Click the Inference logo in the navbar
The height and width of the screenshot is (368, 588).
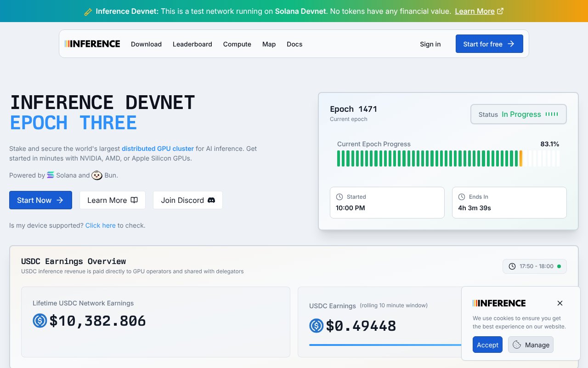(x=92, y=43)
